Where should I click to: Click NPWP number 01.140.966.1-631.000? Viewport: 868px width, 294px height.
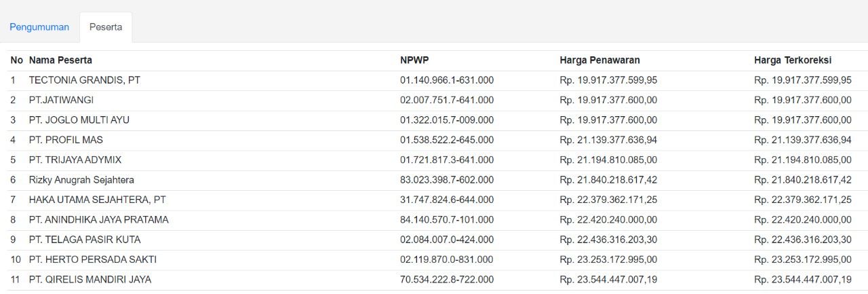click(x=447, y=80)
